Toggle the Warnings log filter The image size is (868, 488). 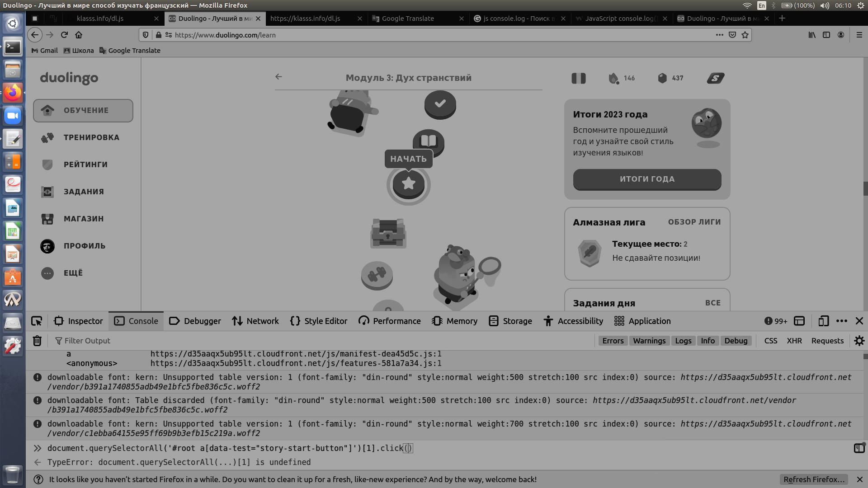coord(649,341)
